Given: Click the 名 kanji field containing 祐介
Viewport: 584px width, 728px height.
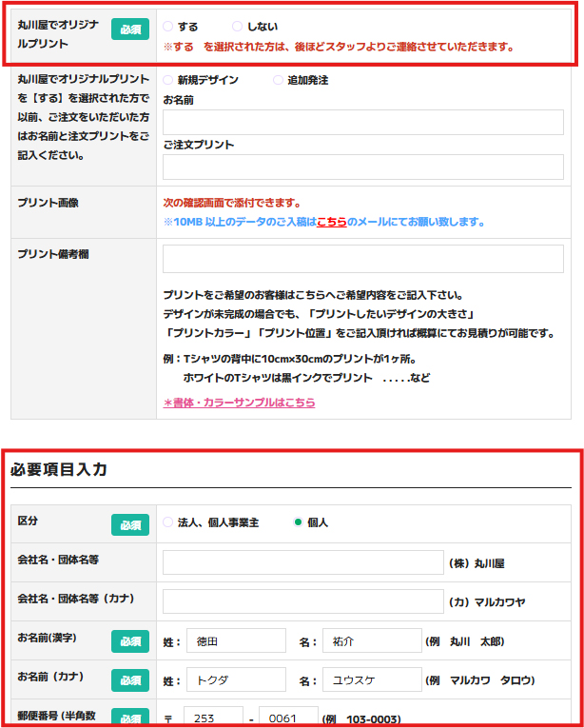Looking at the screenshot, I should click(372, 640).
